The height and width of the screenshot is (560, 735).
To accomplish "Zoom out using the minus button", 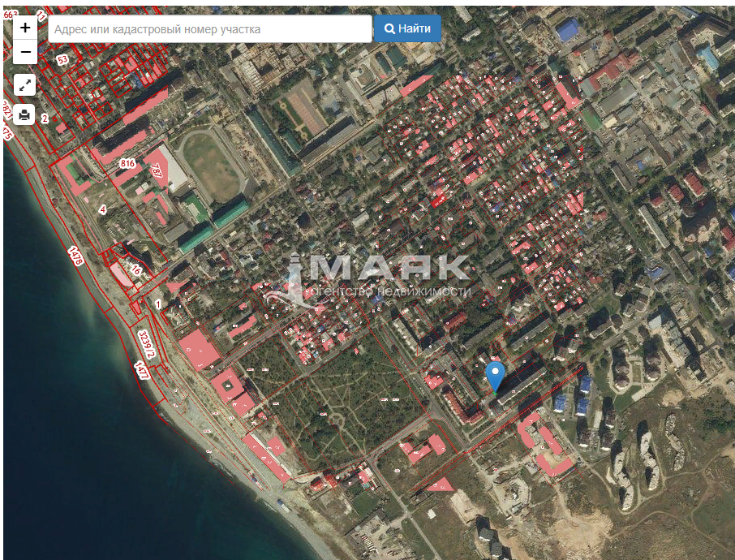I will 25,53.
